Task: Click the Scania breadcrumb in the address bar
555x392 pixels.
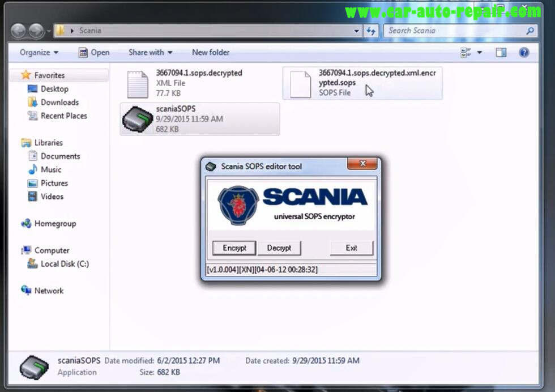Action: (x=90, y=31)
